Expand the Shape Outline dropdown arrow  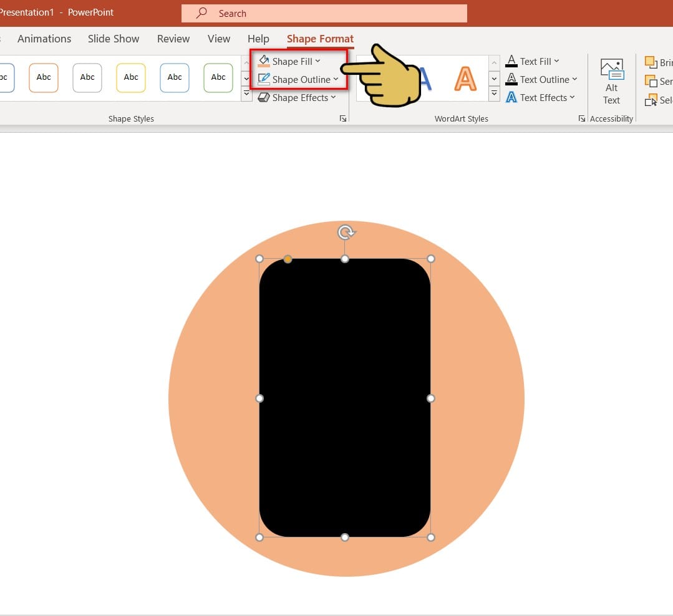pyautogui.click(x=336, y=79)
